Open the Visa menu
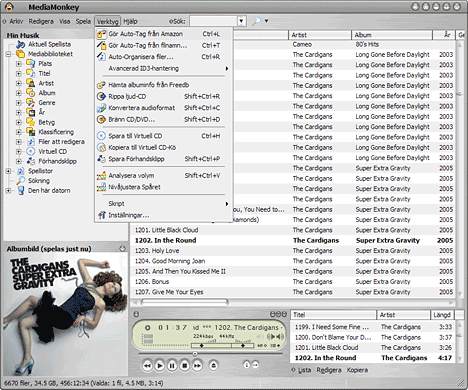The width and height of the screenshot is (468, 390). (x=65, y=21)
